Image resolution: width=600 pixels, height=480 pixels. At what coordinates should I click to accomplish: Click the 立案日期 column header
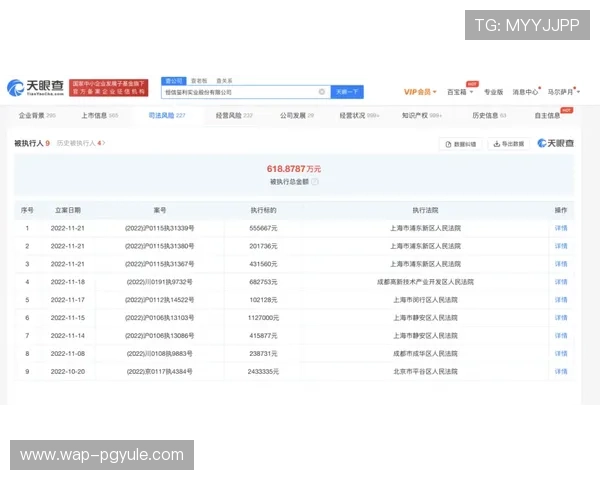point(68,210)
